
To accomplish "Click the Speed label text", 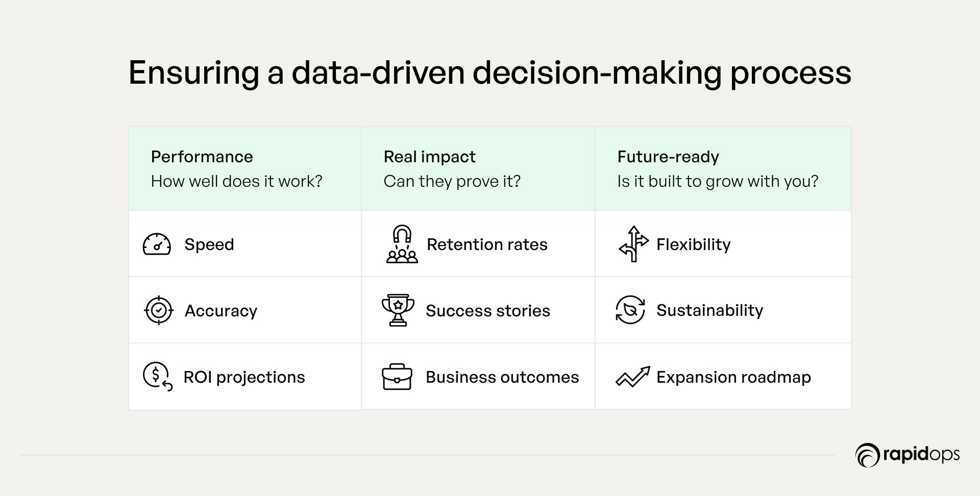I will pyautogui.click(x=209, y=244).
